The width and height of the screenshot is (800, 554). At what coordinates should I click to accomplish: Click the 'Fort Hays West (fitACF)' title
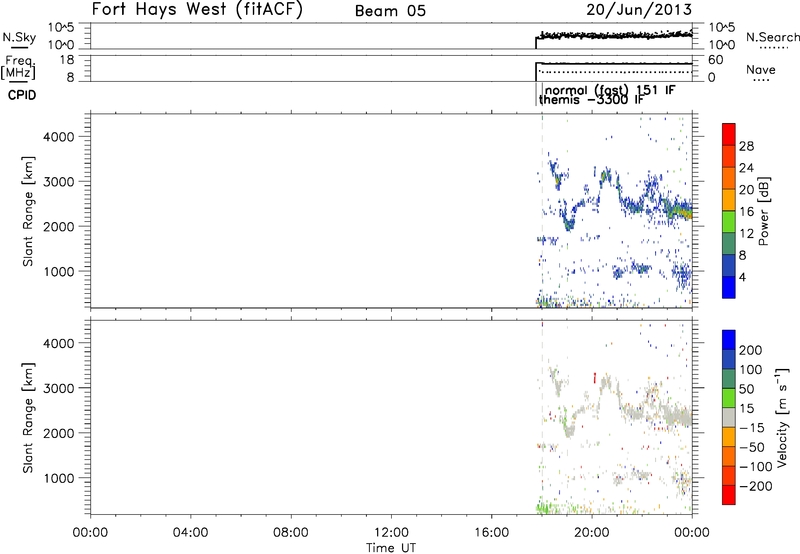click(197, 10)
